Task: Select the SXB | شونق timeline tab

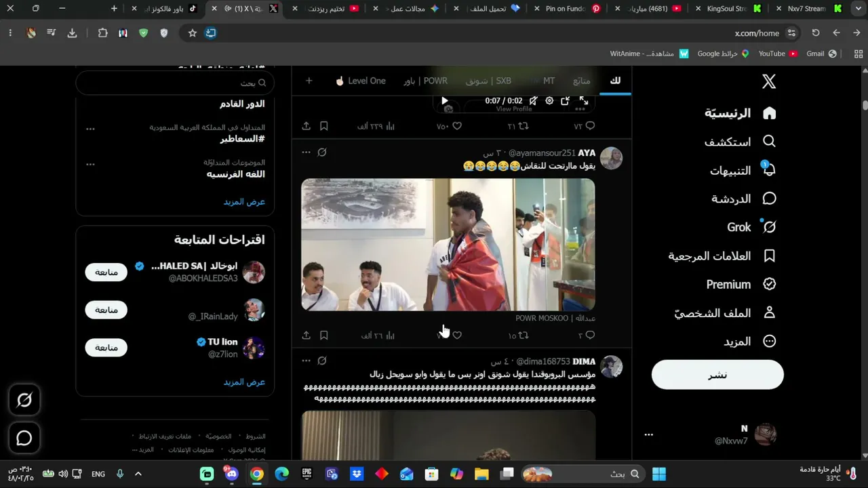Action: 488,81
